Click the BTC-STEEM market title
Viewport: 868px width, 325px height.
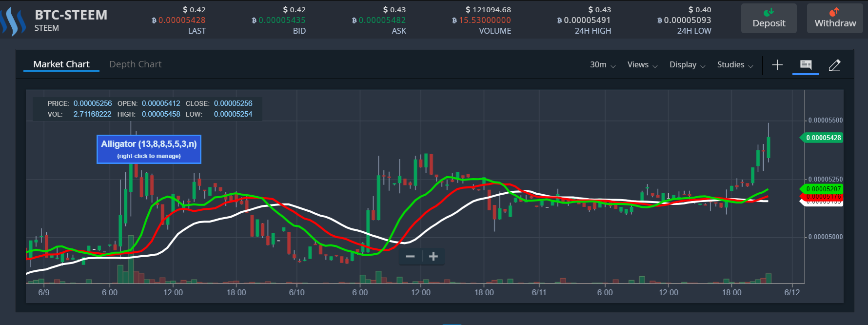(x=71, y=15)
